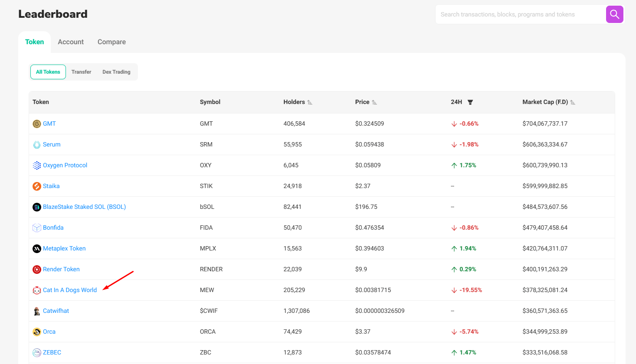Viewport: 636px width, 364px height.
Task: Switch to Dex Trading filter
Action: click(116, 72)
